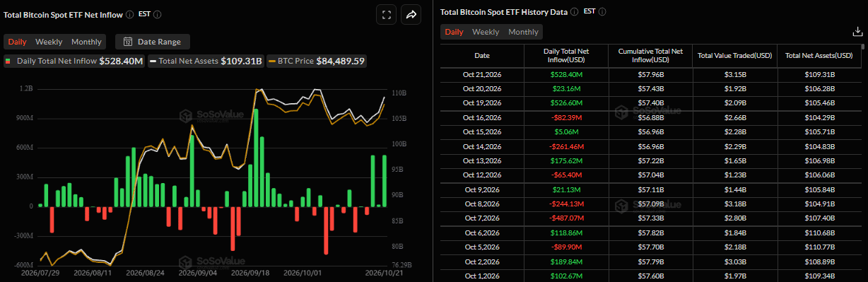868x282 pixels.
Task: Click the share arrow icon
Action: tap(411, 14)
